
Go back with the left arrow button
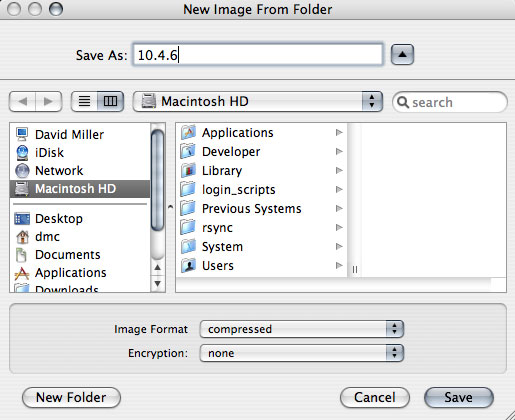pos(23,101)
